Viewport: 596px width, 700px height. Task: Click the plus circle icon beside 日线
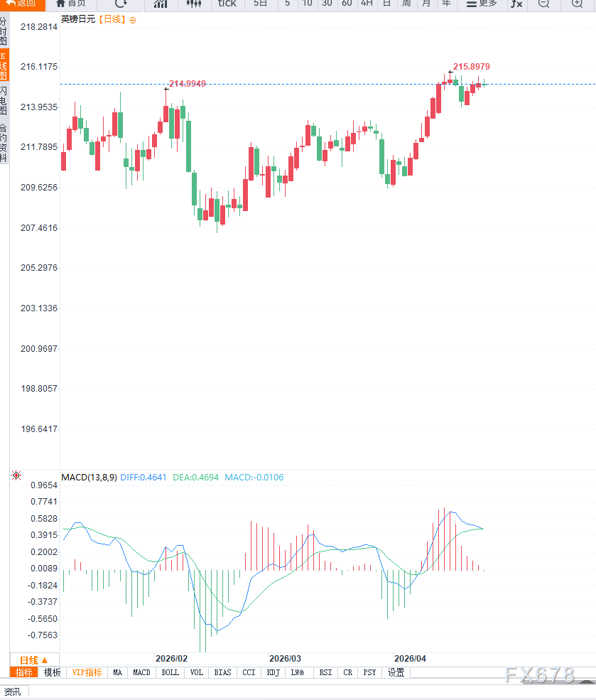(x=132, y=20)
